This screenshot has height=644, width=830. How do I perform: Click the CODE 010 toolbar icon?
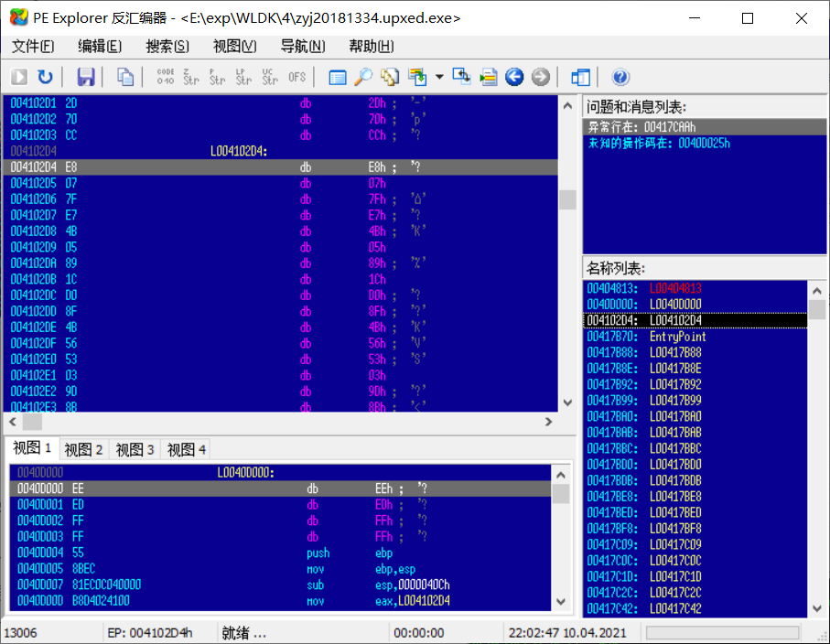[x=165, y=77]
